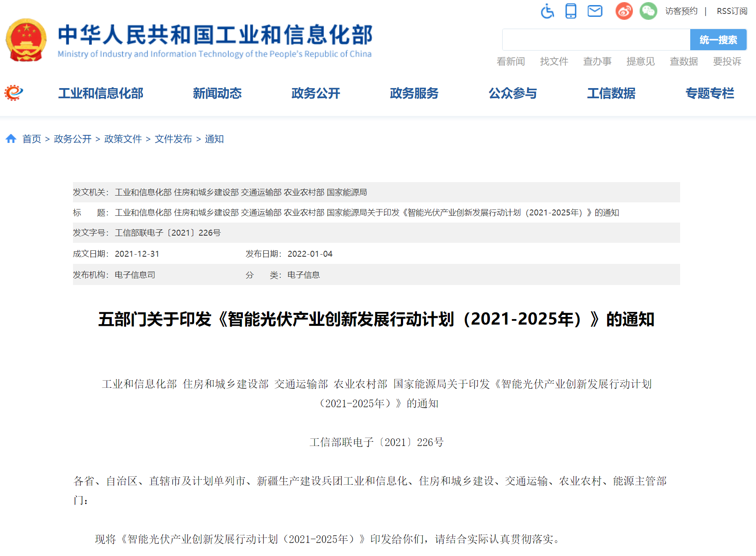This screenshot has width=756, height=556.
Task: Open the WeChat social icon
Action: (x=648, y=11)
